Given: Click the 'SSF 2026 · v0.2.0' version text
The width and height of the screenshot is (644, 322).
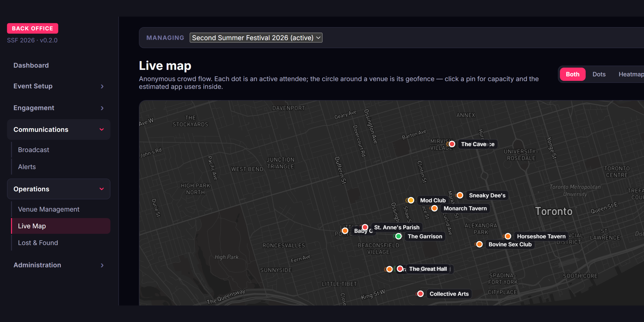Looking at the screenshot, I should [32, 40].
